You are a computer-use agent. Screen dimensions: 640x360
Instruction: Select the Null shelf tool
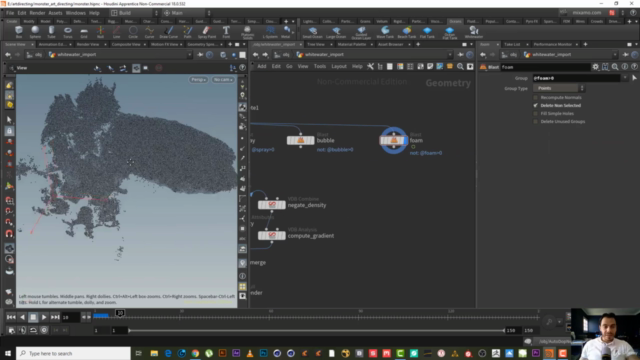(x=100, y=32)
